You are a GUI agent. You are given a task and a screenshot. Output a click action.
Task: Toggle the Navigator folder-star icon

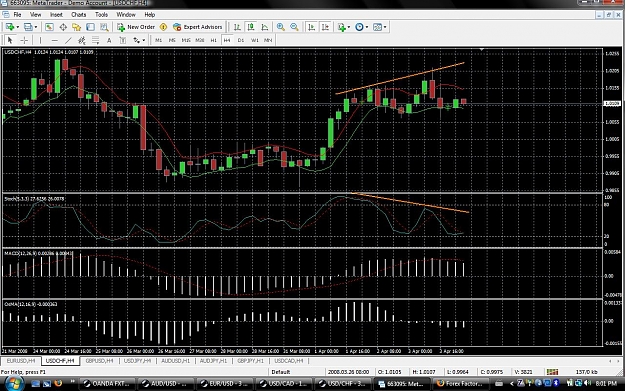77,27
